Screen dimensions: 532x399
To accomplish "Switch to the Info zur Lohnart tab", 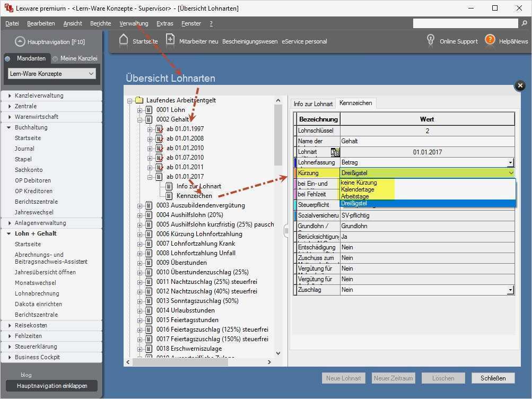I will click(x=313, y=104).
